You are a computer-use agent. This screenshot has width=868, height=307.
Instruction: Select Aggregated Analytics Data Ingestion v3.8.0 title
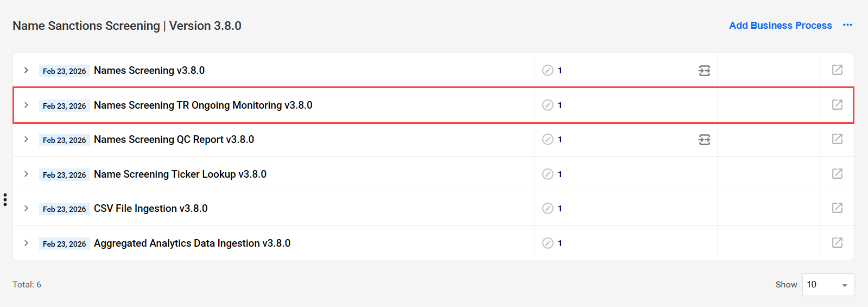[x=192, y=243]
